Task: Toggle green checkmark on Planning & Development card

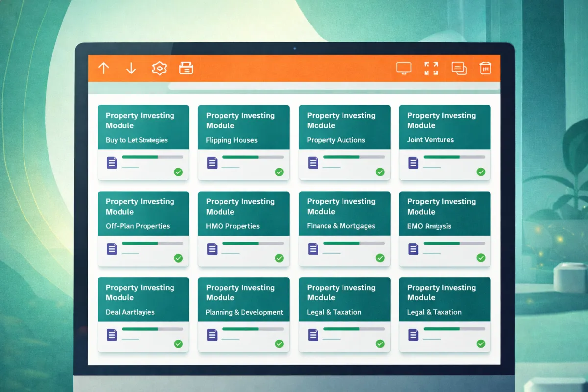Action: [x=279, y=344]
